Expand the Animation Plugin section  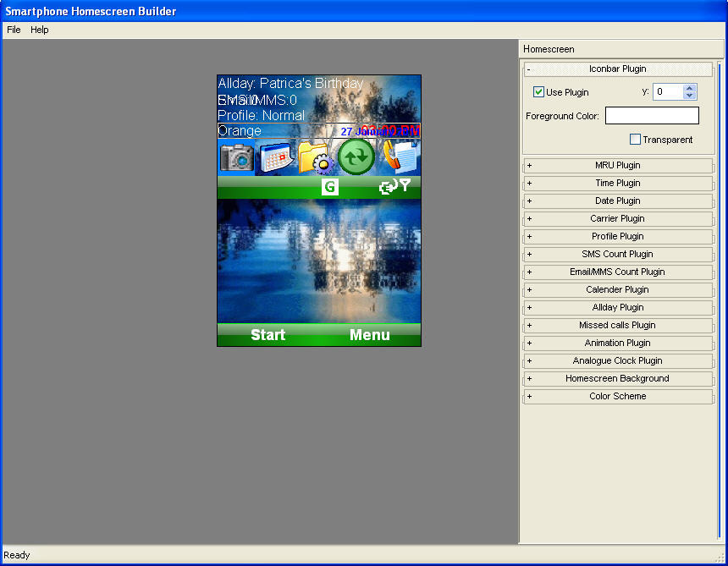[x=617, y=343]
